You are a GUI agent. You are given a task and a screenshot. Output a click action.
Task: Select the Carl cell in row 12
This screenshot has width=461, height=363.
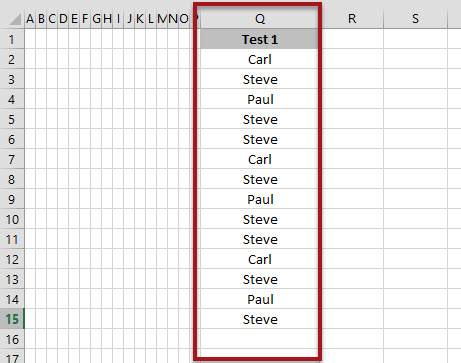pos(260,259)
